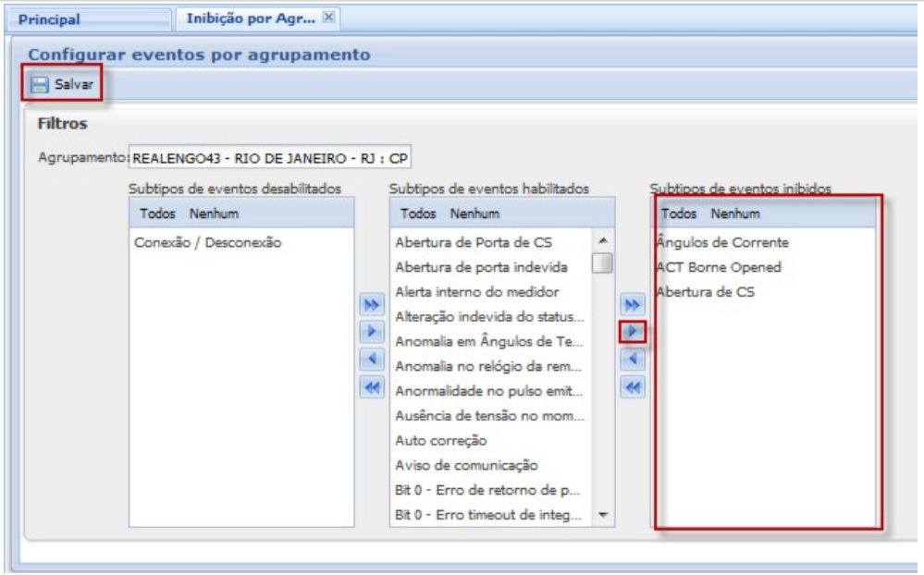The height and width of the screenshot is (575, 924).
Task: Move all inhibited subtypes back to enabled
Action: coord(634,388)
